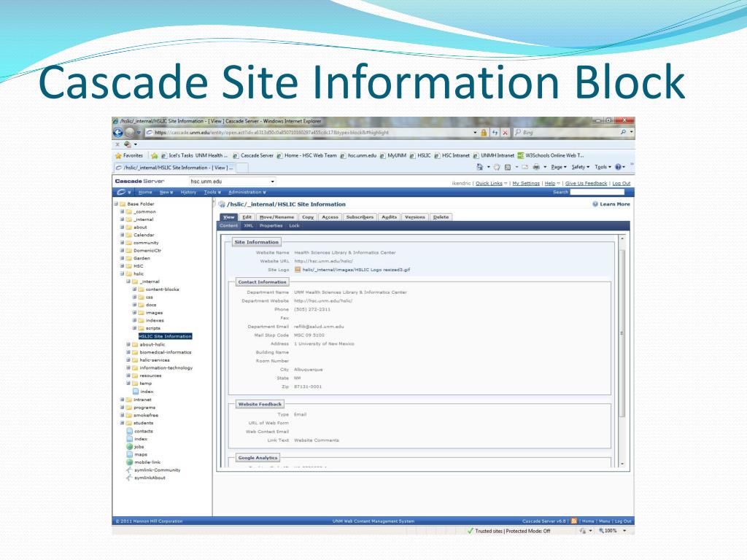Expand the students folder node

(x=122, y=423)
